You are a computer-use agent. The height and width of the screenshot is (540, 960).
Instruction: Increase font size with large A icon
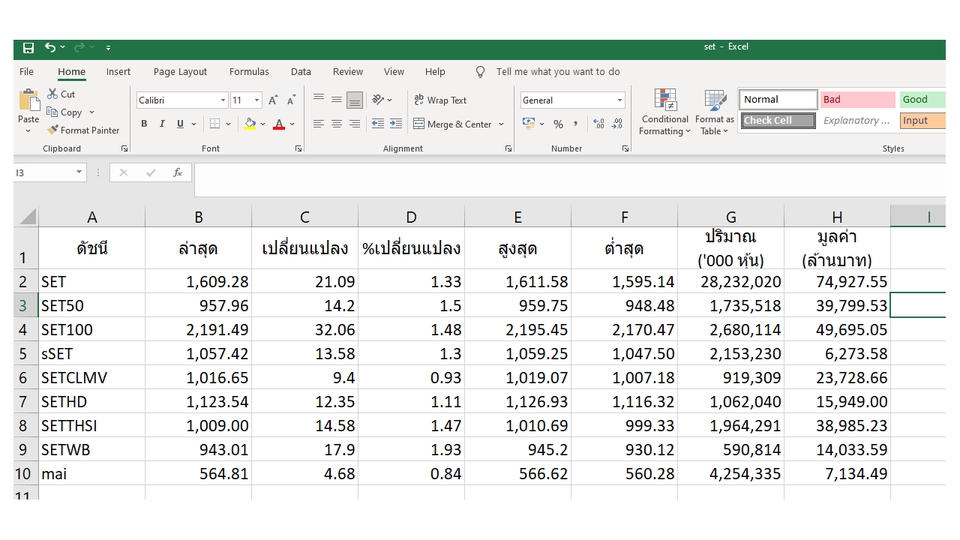273,100
